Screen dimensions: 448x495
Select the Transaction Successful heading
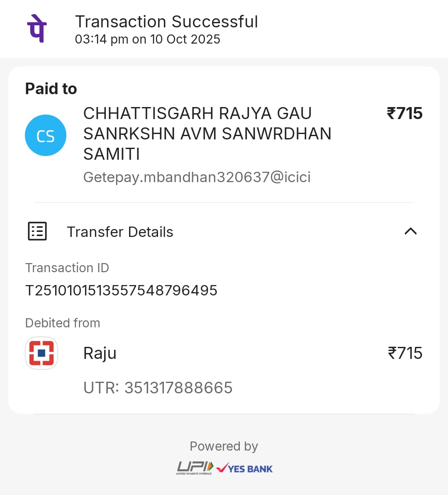tap(166, 22)
